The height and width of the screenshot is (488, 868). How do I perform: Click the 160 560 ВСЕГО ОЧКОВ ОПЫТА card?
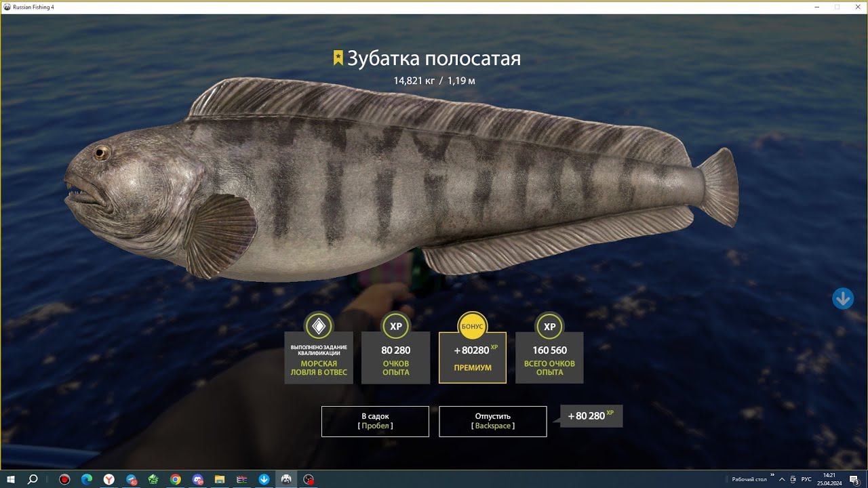pyautogui.click(x=550, y=358)
